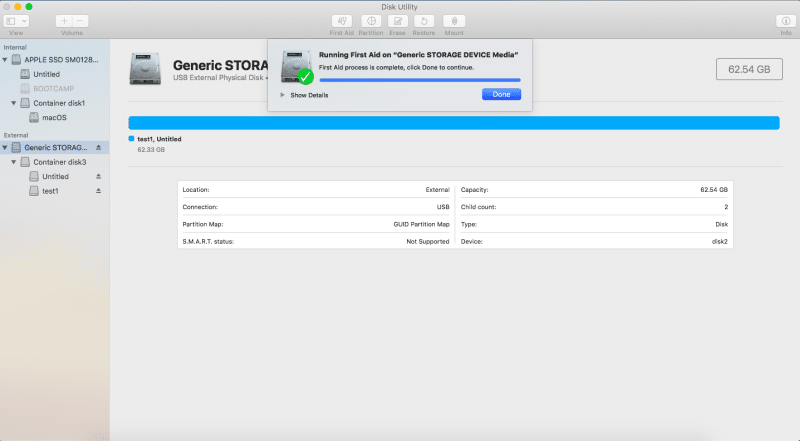Click the Disk Utility window title
Screen dimensions: 800x441
[x=399, y=7]
